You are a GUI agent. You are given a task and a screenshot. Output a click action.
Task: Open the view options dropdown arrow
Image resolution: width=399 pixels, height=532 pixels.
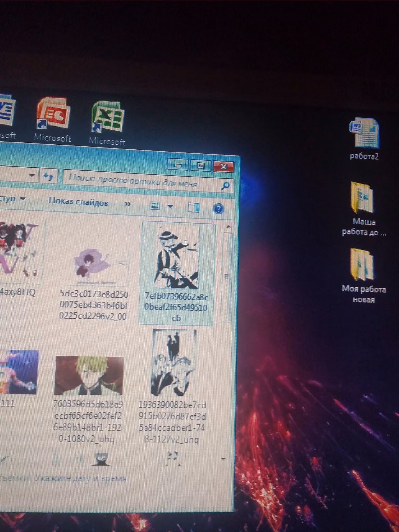(170, 206)
